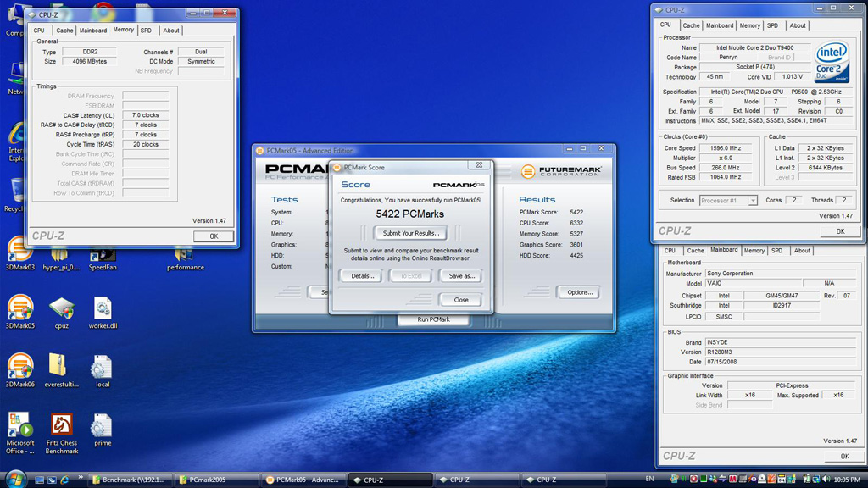Select the Recycle Bin desktop icon
This screenshot has height=488, width=868.
(15, 195)
